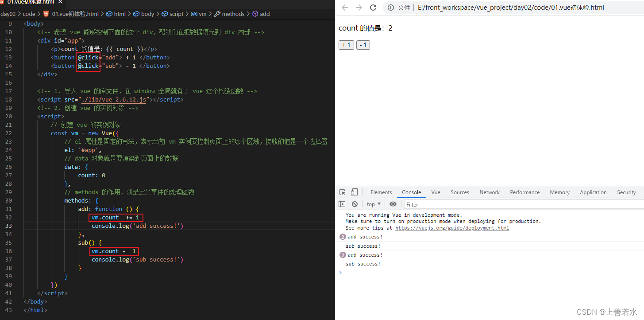Click the HTML5 file icon in breadcrumb

(46, 14)
